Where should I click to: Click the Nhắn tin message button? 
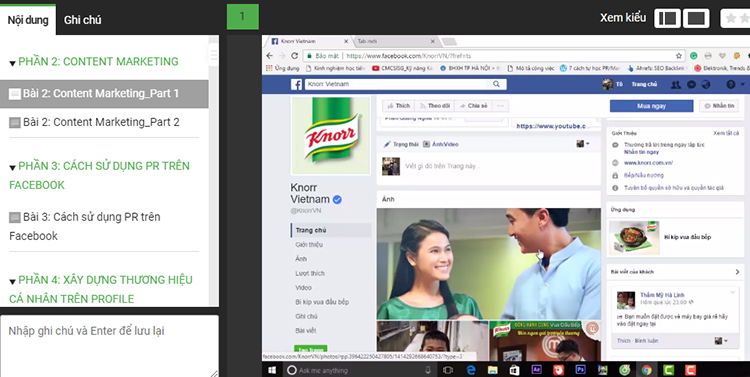pyautogui.click(x=719, y=106)
